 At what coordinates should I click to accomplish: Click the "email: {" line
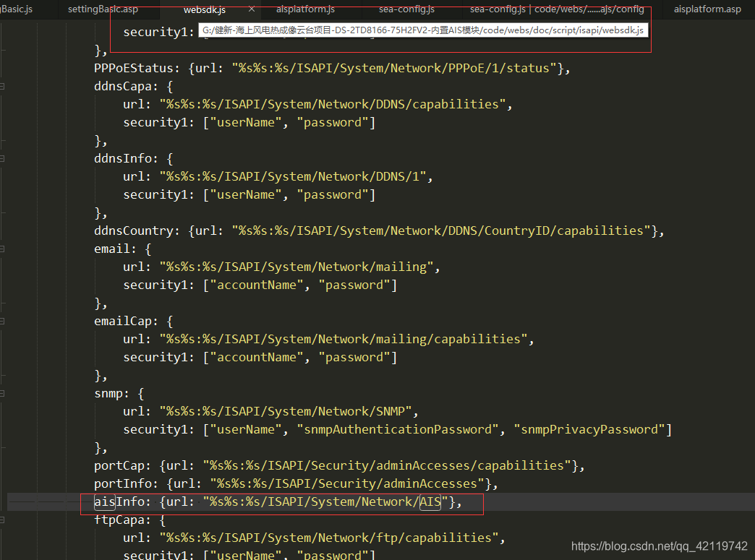coord(122,249)
